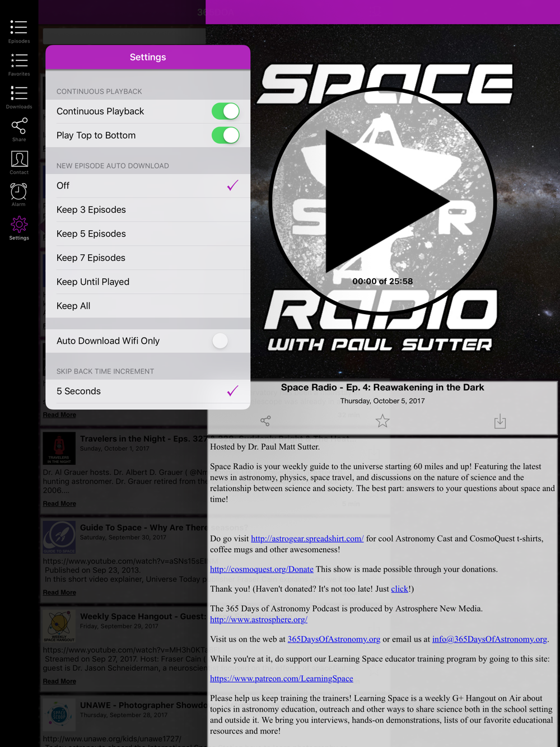Select Off for auto download
Viewport: 560px width, 747px height.
(148, 186)
